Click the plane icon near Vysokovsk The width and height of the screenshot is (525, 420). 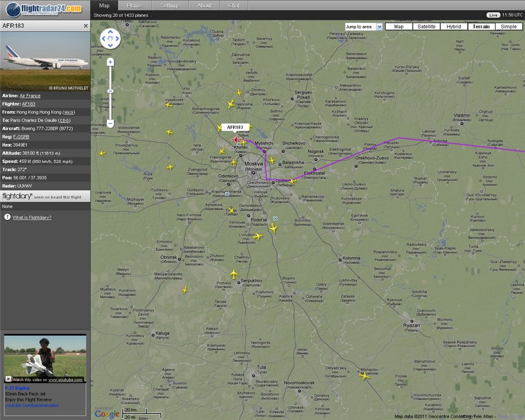click(x=168, y=105)
